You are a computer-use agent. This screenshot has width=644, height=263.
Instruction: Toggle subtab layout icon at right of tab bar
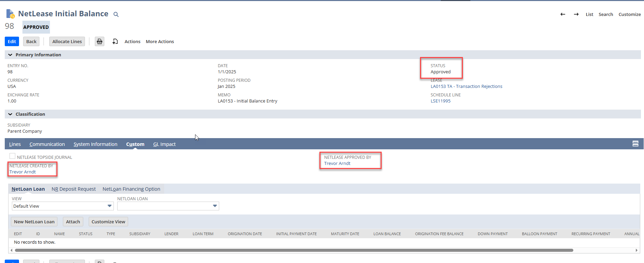click(635, 144)
